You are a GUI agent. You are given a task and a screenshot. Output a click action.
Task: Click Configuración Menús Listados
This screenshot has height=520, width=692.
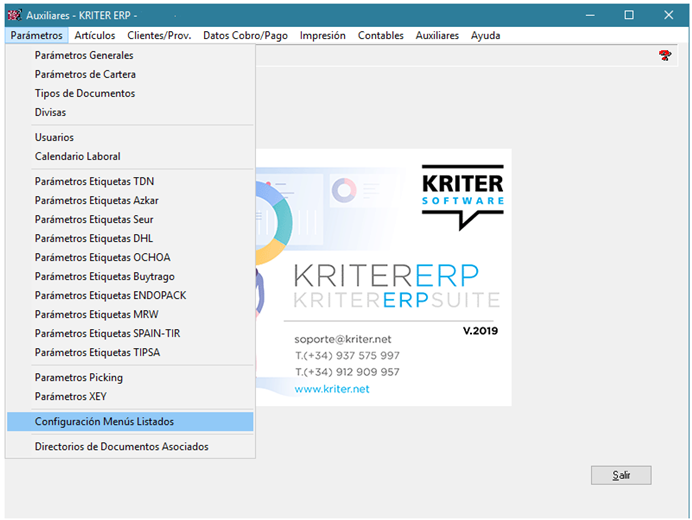pyautogui.click(x=130, y=422)
